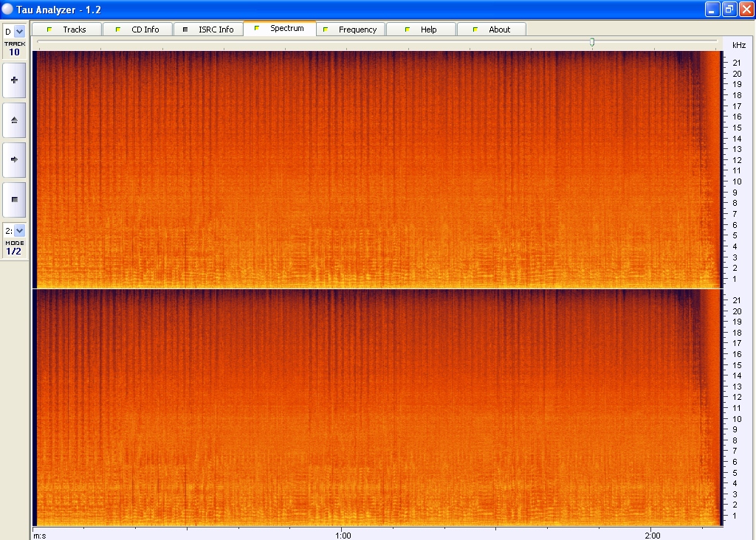Click the active Spectrum tab

[x=279, y=29]
